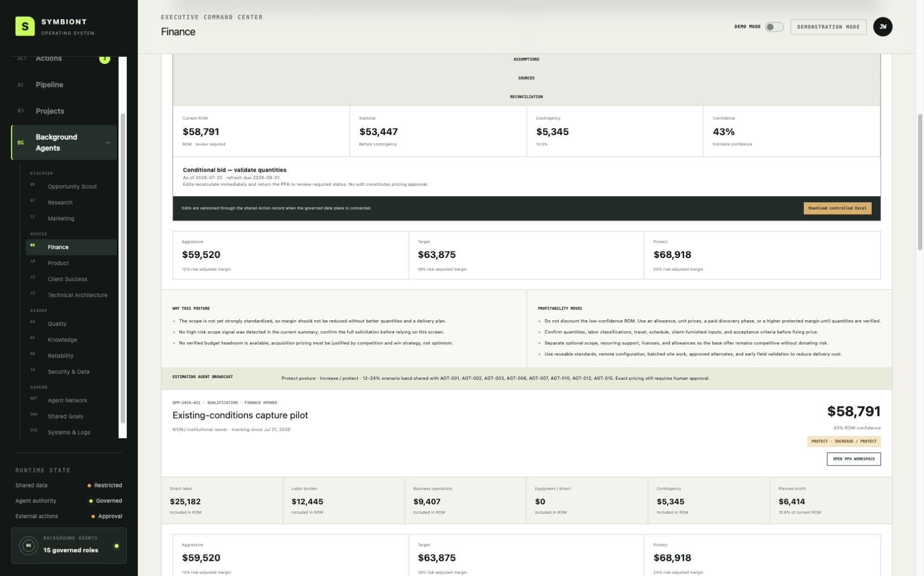Screen dimensions: 924x576
Task: Expand the Reconciliation section
Action: point(526,97)
